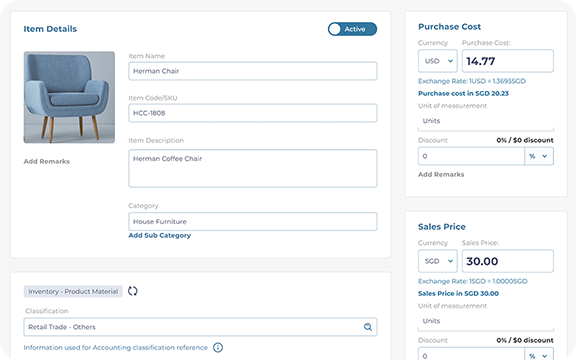This screenshot has width=576, height=360.
Task: Click Add Remarks under the chair image
Action: coord(47,161)
